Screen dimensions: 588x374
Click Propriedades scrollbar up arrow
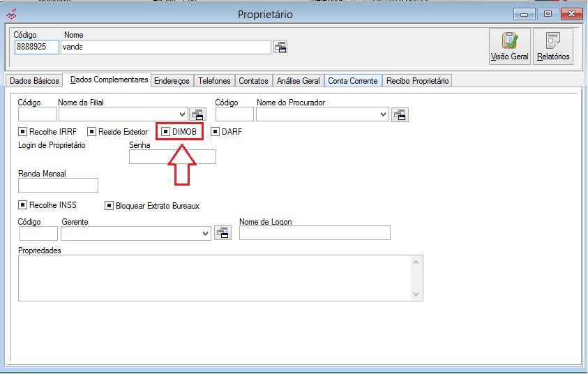click(x=416, y=262)
